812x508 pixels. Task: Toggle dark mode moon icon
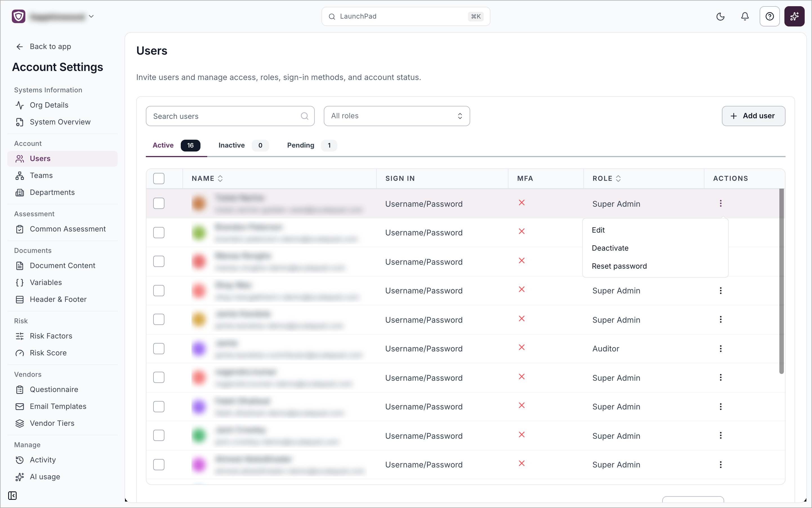pos(720,16)
